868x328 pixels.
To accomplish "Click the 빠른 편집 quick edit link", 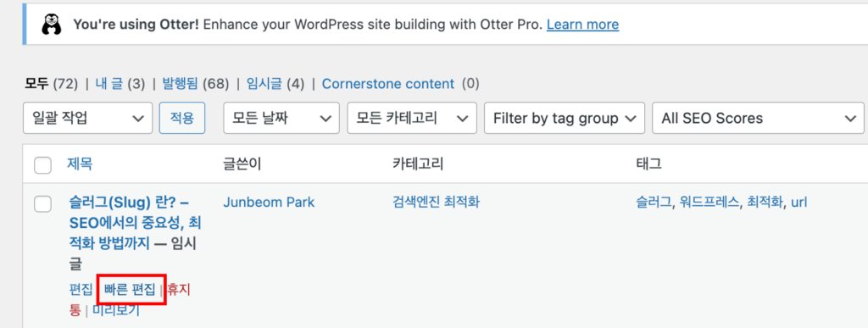I will (130, 290).
